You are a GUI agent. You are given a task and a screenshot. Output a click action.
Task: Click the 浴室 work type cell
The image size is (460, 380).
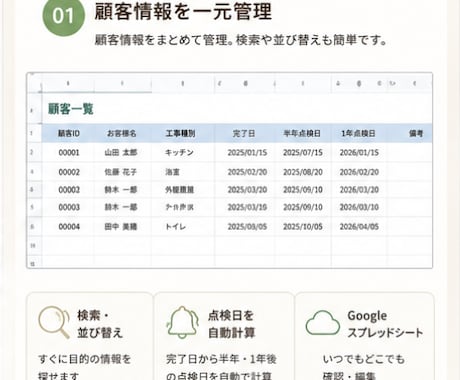[172, 172]
